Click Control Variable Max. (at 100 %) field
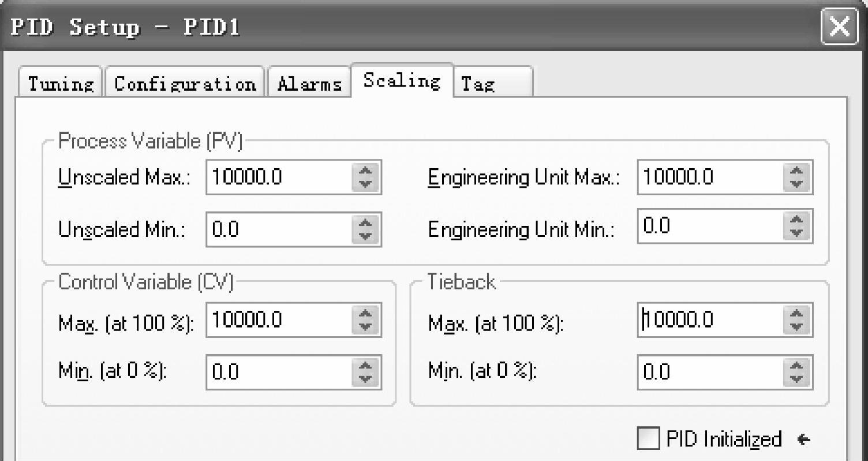Image resolution: width=868 pixels, height=461 pixels. (278, 319)
